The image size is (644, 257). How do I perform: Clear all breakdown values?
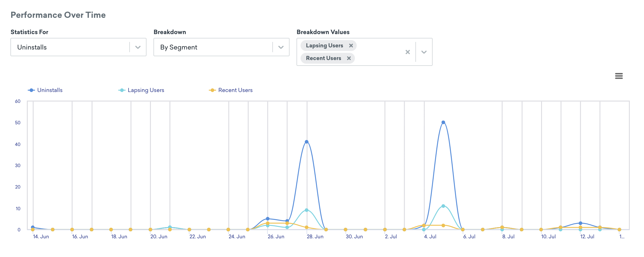pos(408,52)
